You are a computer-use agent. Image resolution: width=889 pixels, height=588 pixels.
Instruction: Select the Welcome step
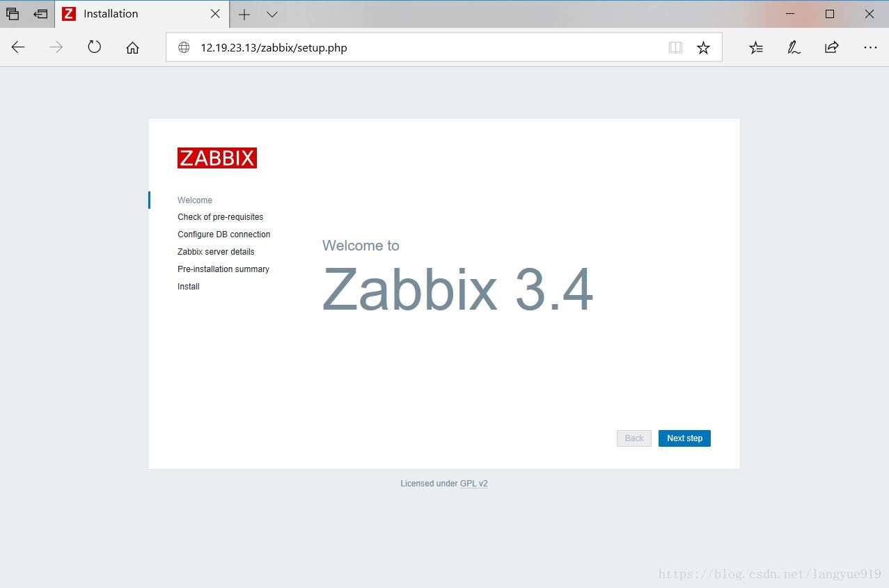(x=195, y=200)
